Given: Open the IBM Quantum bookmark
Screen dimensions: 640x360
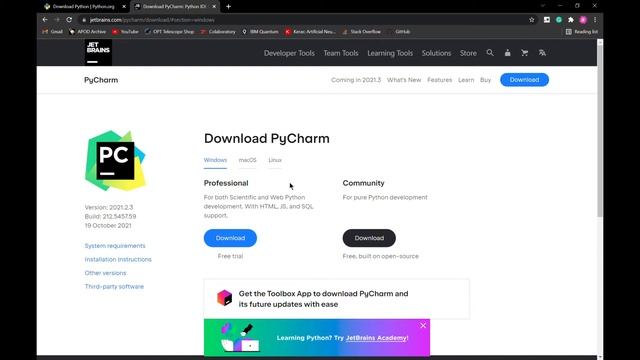Looking at the screenshot, I should click(x=260, y=31).
